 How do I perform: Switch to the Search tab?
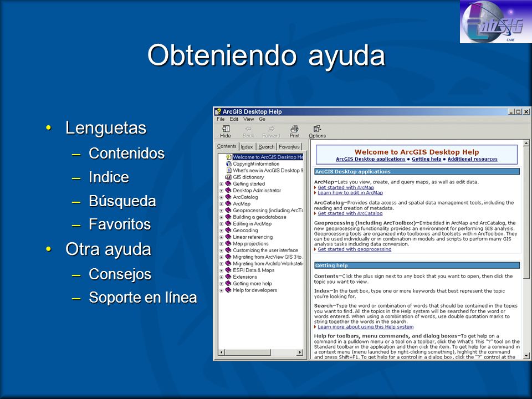click(x=267, y=147)
